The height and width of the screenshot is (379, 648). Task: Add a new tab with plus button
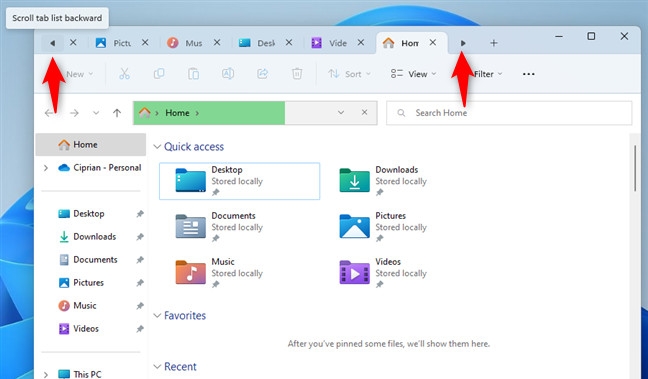493,43
